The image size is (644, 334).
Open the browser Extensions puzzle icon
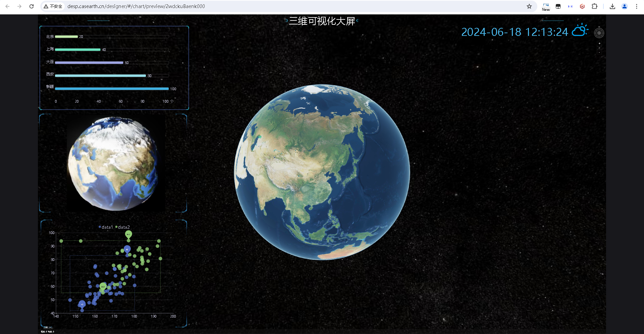pyautogui.click(x=594, y=6)
